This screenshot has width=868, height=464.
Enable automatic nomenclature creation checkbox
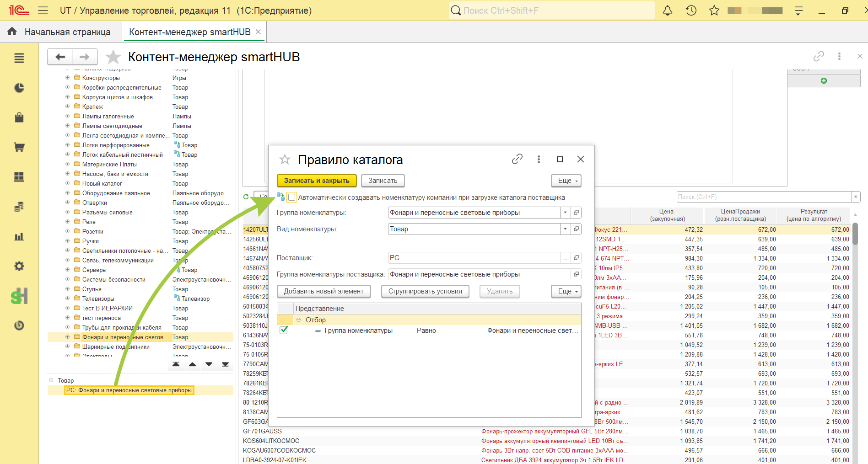coord(292,197)
